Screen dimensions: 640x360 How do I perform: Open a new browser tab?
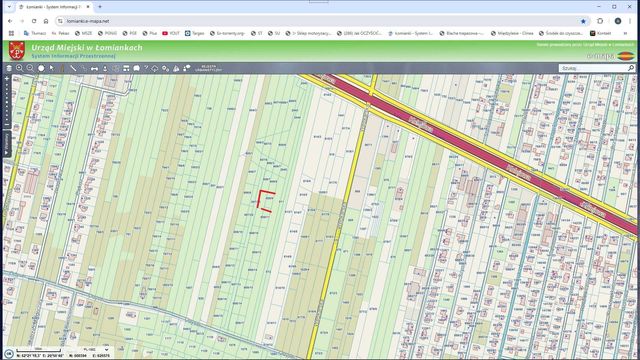[100, 7]
